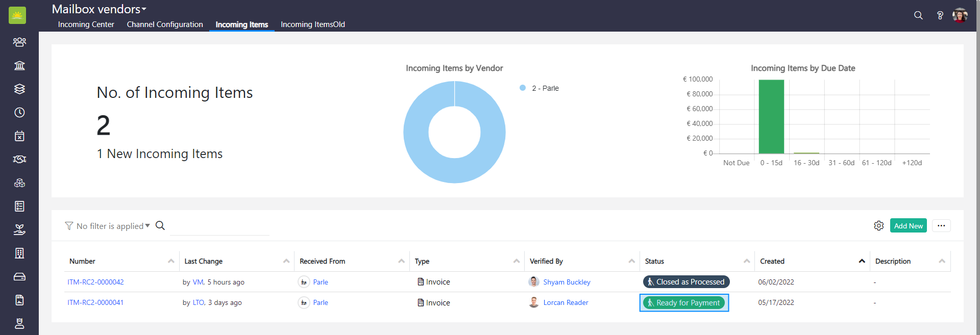Open item ITM-RC2-0000042 link
This screenshot has width=980, height=335.
95,282
